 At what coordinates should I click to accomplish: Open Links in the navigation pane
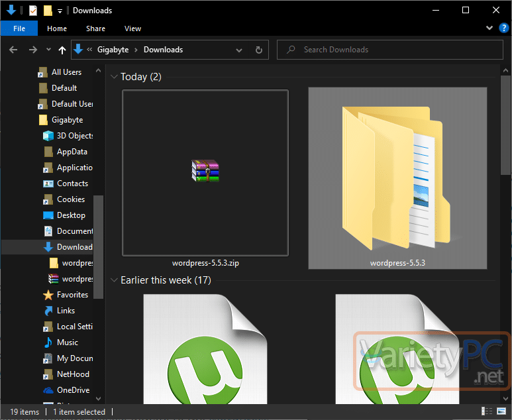(x=66, y=311)
